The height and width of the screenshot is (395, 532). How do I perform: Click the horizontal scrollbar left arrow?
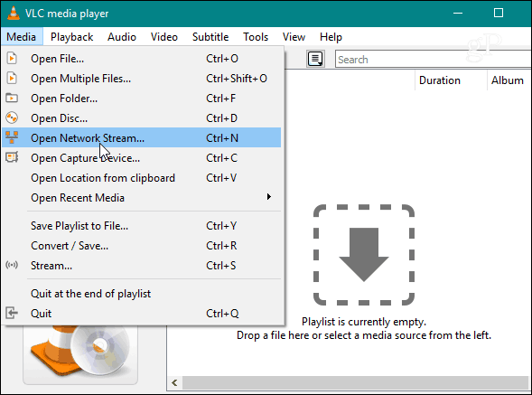pyautogui.click(x=174, y=382)
